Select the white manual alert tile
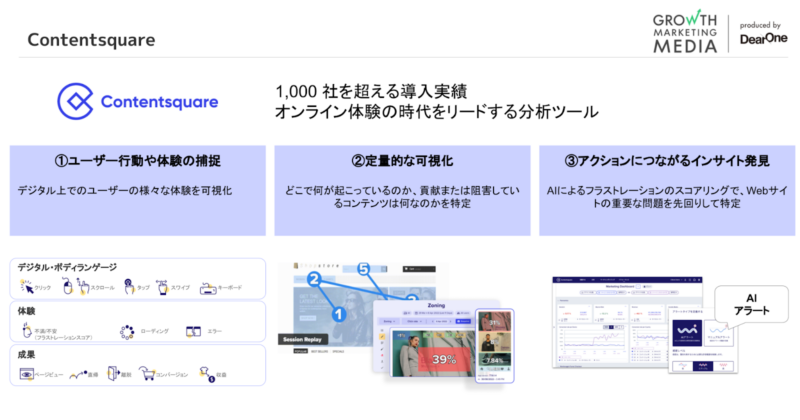This screenshot has width=800, height=420. 719,333
